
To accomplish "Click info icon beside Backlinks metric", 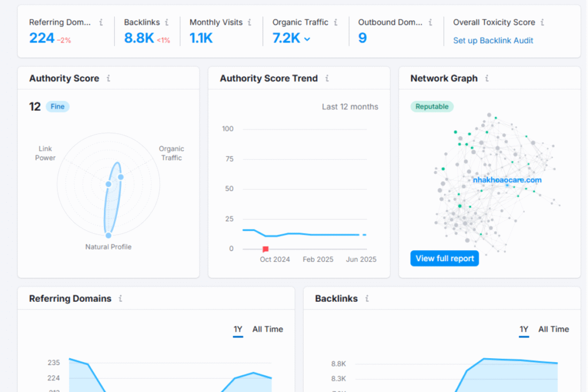I will (167, 22).
